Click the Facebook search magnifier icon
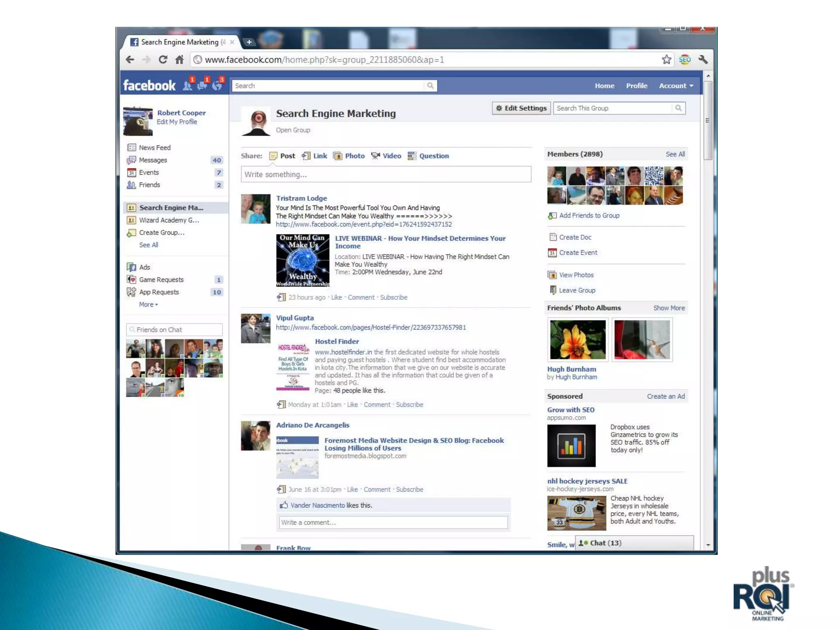The width and height of the screenshot is (840, 630). [x=430, y=86]
